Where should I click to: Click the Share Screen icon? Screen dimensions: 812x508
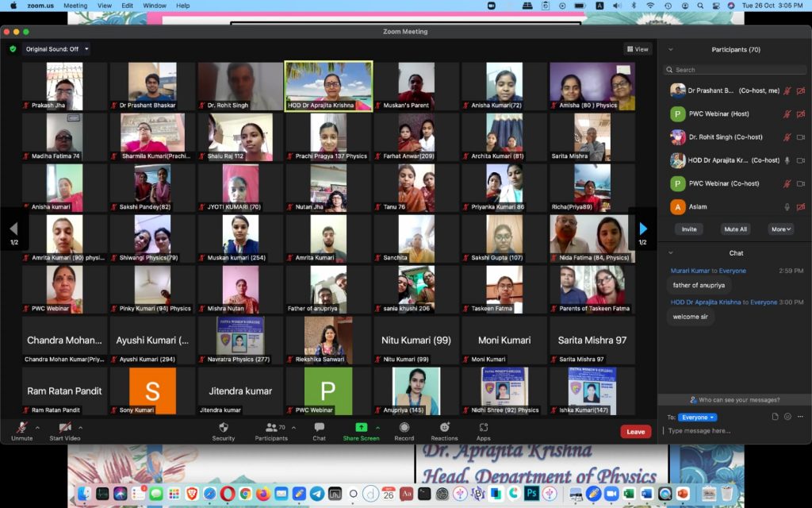click(x=361, y=427)
